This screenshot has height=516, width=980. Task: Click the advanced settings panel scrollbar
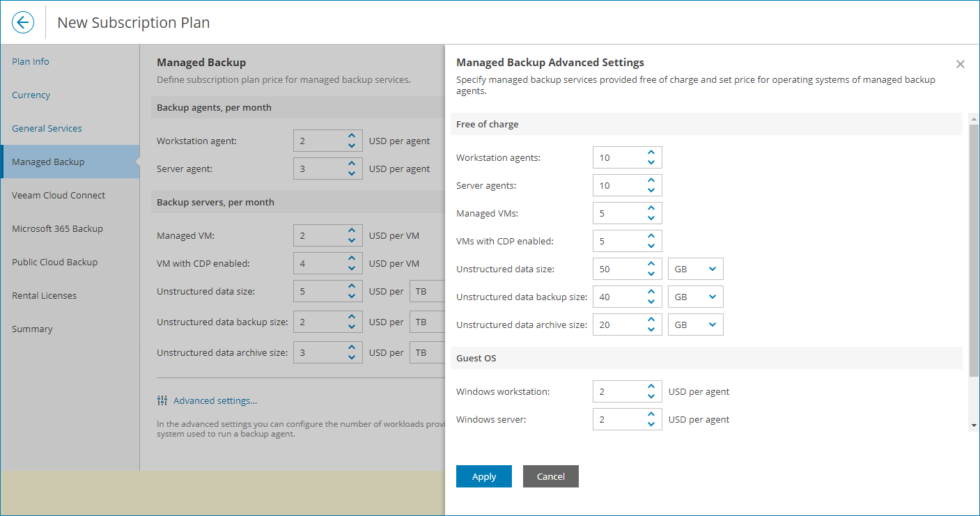tap(974, 244)
